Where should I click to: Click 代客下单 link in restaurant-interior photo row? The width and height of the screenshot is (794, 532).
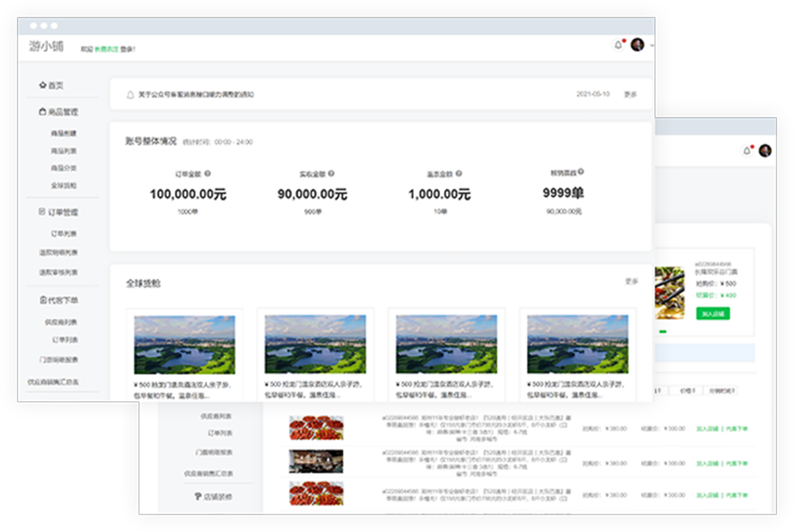(x=736, y=463)
